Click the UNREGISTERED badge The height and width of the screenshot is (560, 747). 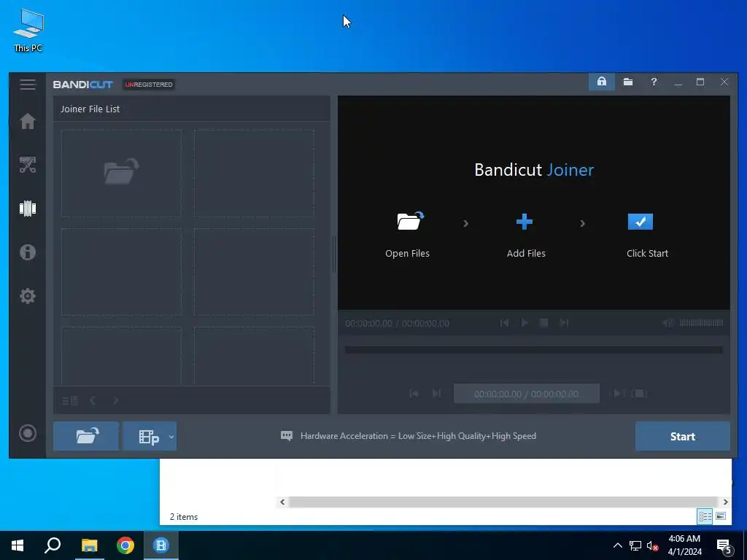coord(149,85)
